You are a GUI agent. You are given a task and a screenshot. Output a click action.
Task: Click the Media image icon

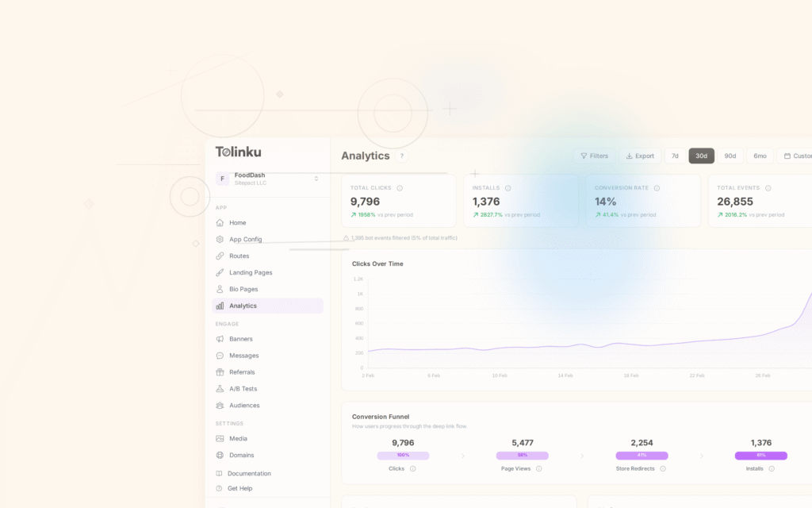coord(220,438)
